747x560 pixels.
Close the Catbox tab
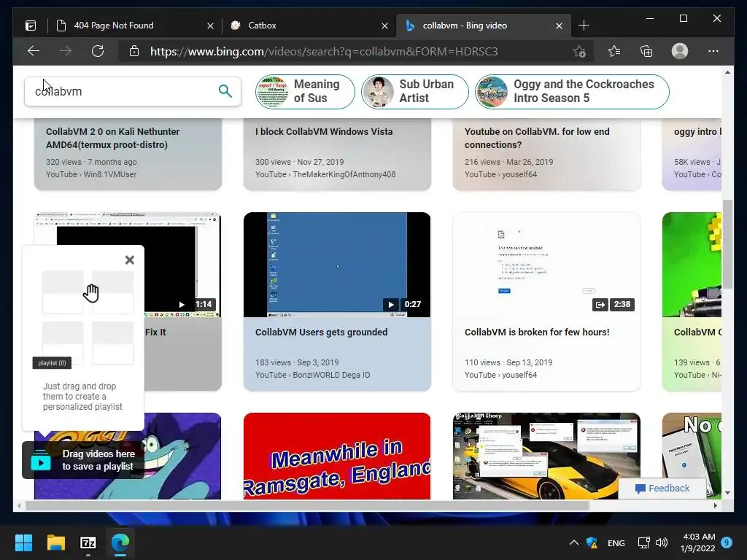(x=384, y=26)
